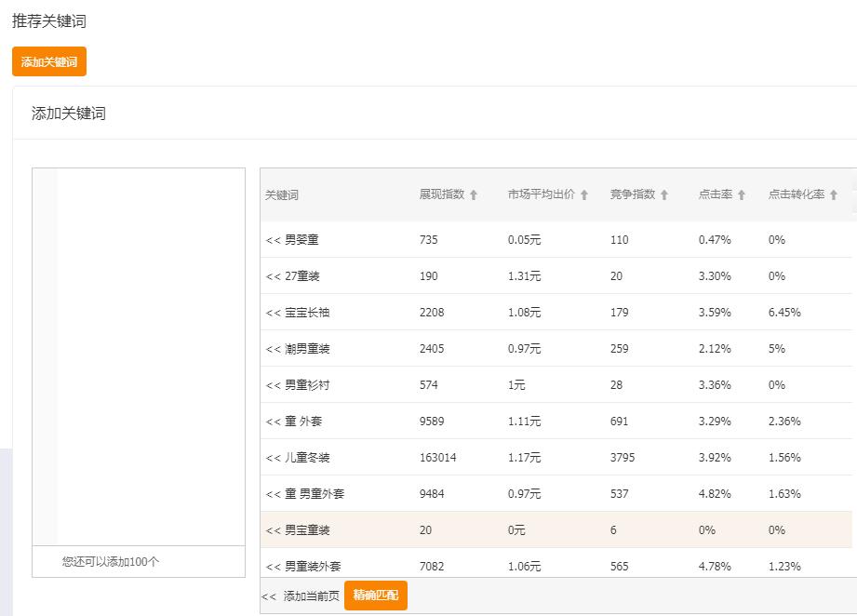Add keyword 宝宝长袖 via << arrow
Image resolution: width=857 pixels, height=616 pixels.
(273, 313)
